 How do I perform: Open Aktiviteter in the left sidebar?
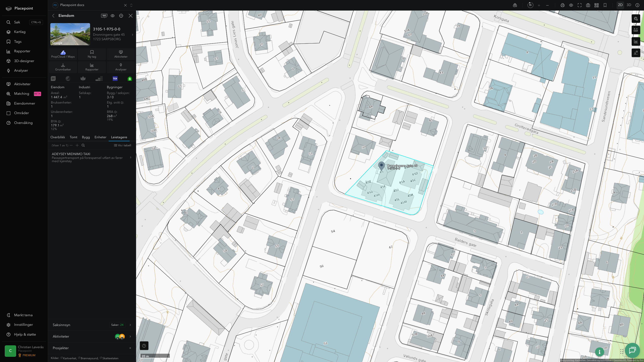pyautogui.click(x=22, y=84)
